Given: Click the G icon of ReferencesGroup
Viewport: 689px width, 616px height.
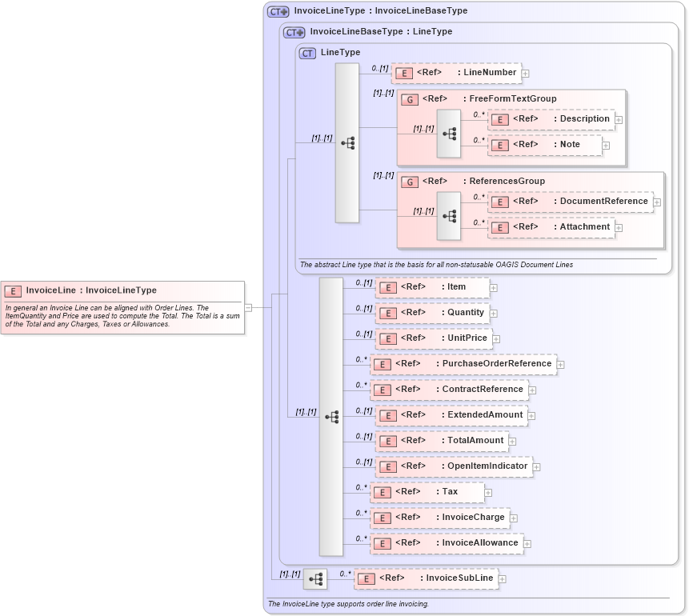Looking at the screenshot, I should (x=411, y=182).
